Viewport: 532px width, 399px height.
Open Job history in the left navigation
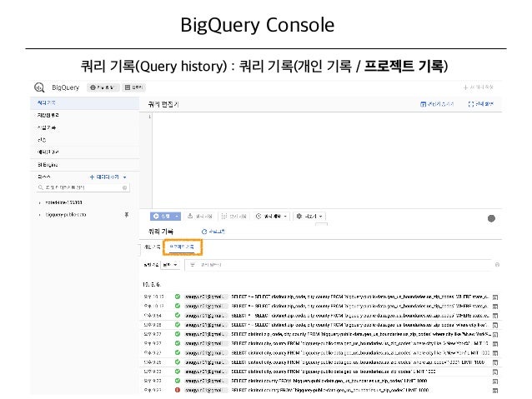(84, 127)
